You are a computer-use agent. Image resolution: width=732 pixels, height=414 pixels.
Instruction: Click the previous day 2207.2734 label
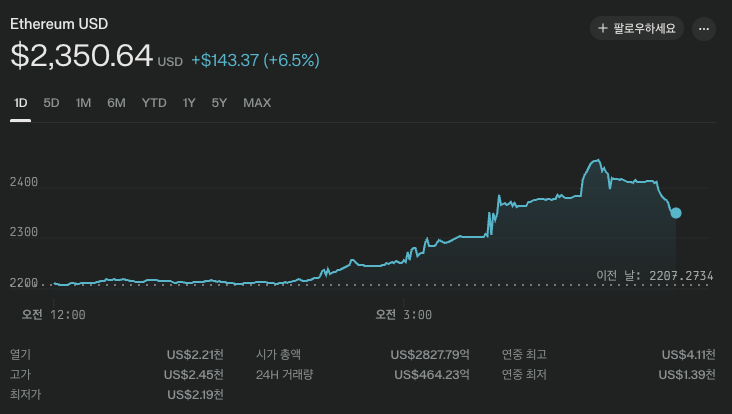(x=655, y=275)
